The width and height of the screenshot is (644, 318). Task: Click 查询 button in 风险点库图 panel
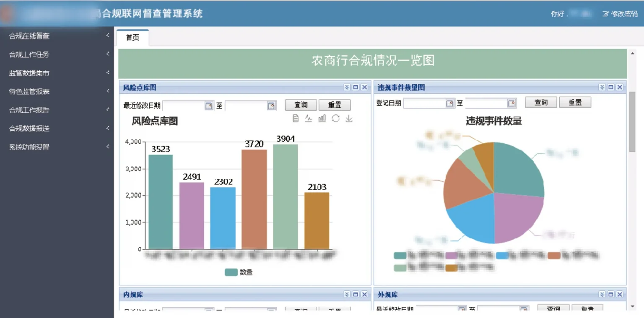click(301, 105)
